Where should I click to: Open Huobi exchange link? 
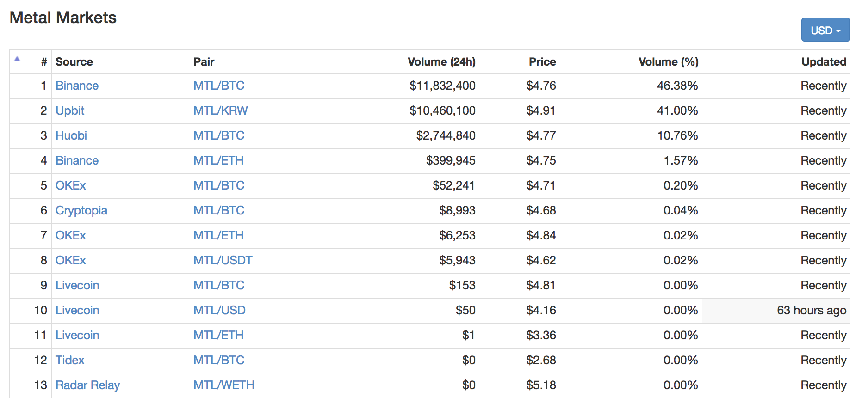pos(71,135)
